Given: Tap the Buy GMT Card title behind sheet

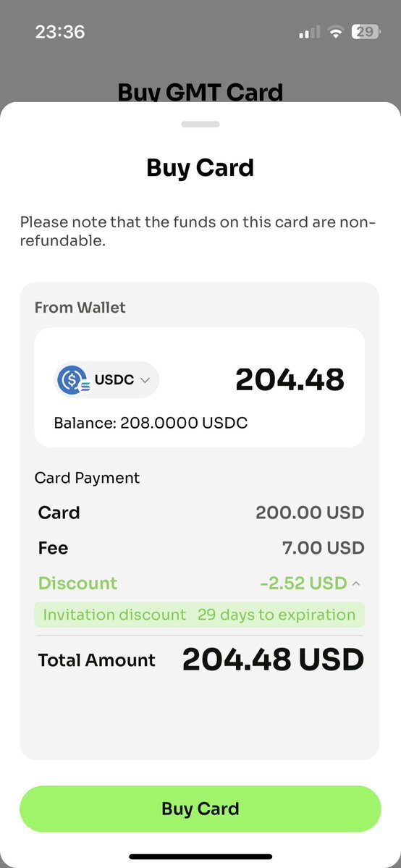Looking at the screenshot, I should click(200, 91).
